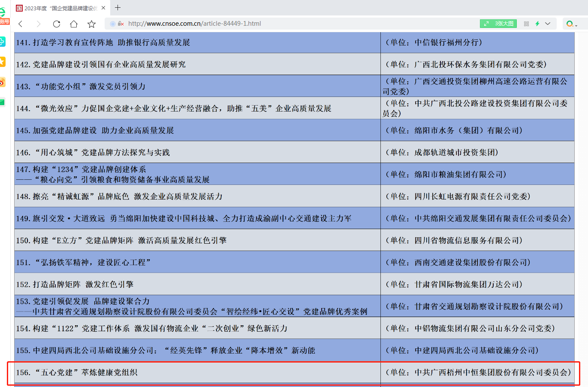Screen dimensions: 588x387
Task: Click the 3张大图 green button
Action: click(x=498, y=24)
